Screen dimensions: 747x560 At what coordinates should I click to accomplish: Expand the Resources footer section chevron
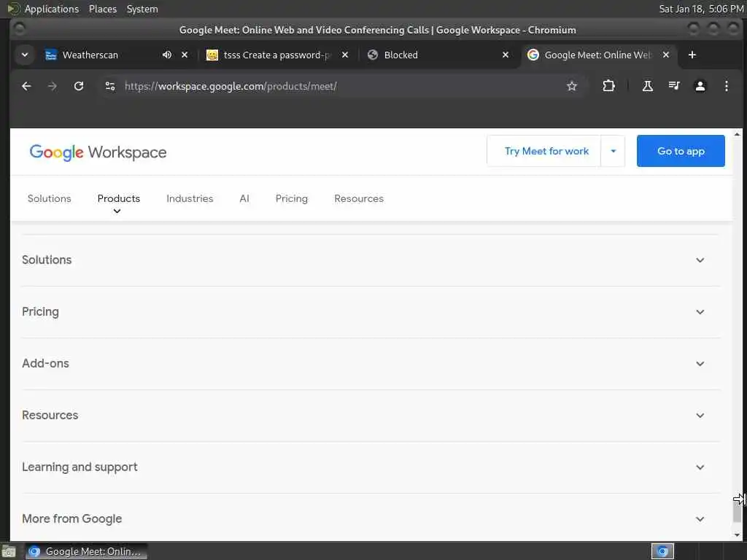click(700, 415)
